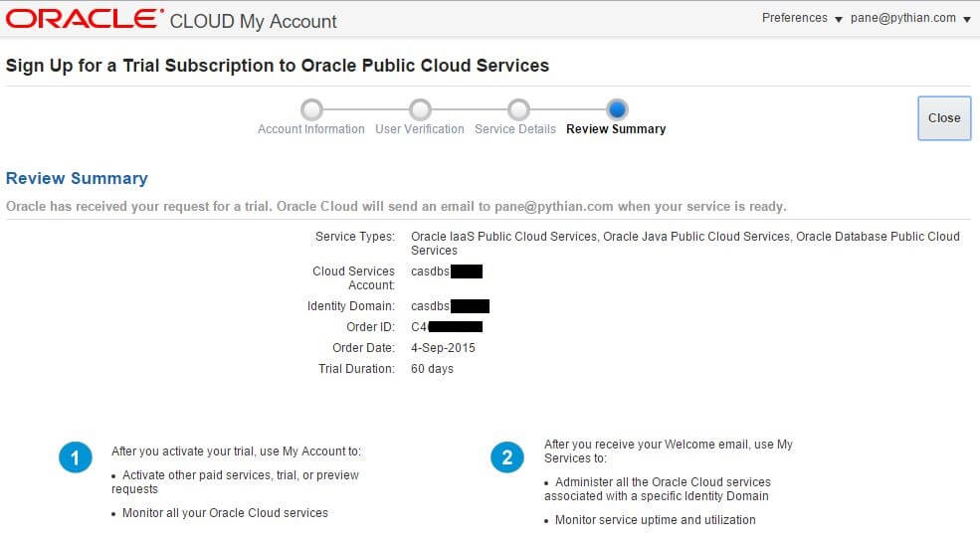Click the Trial Duration value 60 days

coord(432,369)
